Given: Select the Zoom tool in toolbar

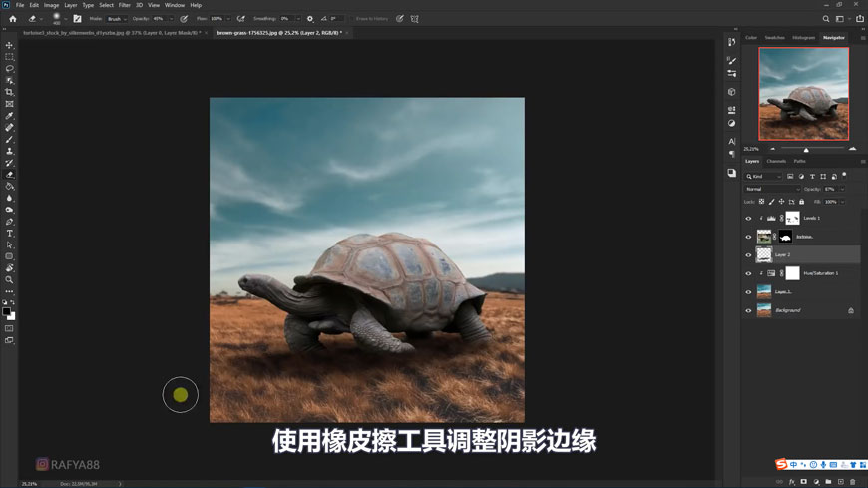Looking at the screenshot, I should [10, 280].
